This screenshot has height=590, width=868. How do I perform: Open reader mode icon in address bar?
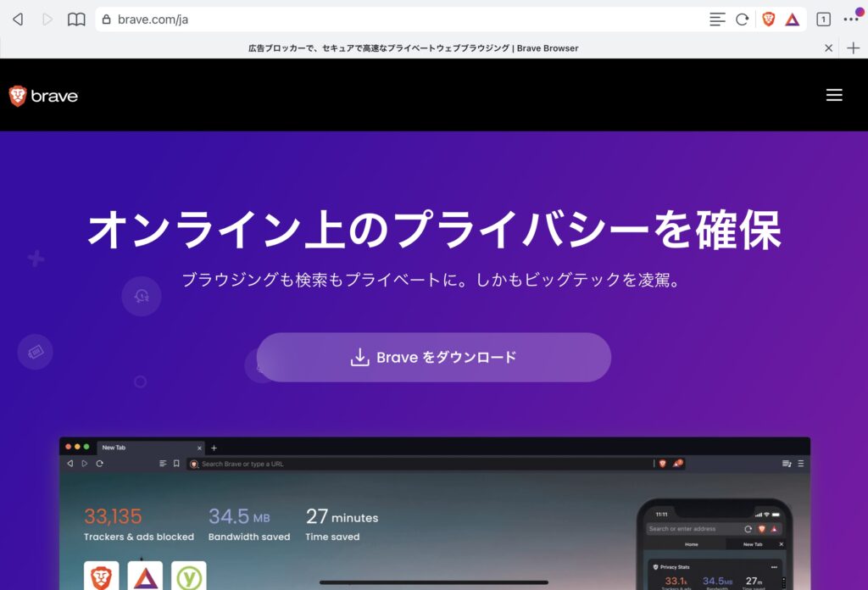point(717,19)
